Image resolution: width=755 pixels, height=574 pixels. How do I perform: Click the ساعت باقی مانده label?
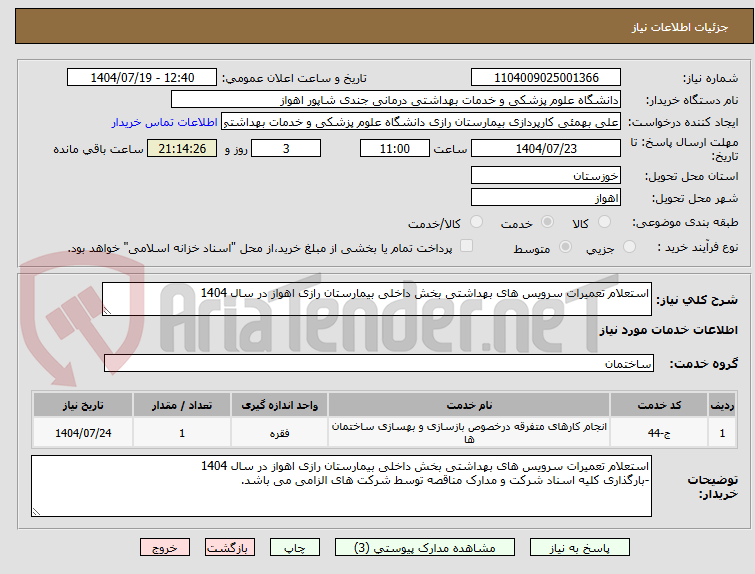98,149
